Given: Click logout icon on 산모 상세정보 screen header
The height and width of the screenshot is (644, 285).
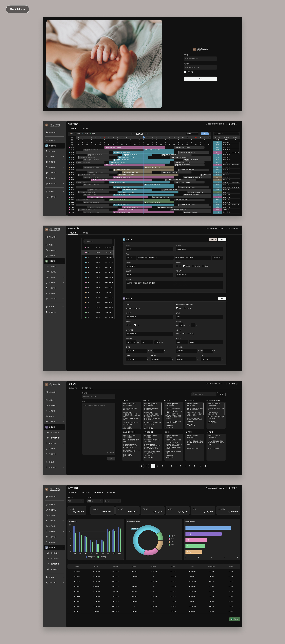Looking at the screenshot, I should pyautogui.click(x=237, y=229).
